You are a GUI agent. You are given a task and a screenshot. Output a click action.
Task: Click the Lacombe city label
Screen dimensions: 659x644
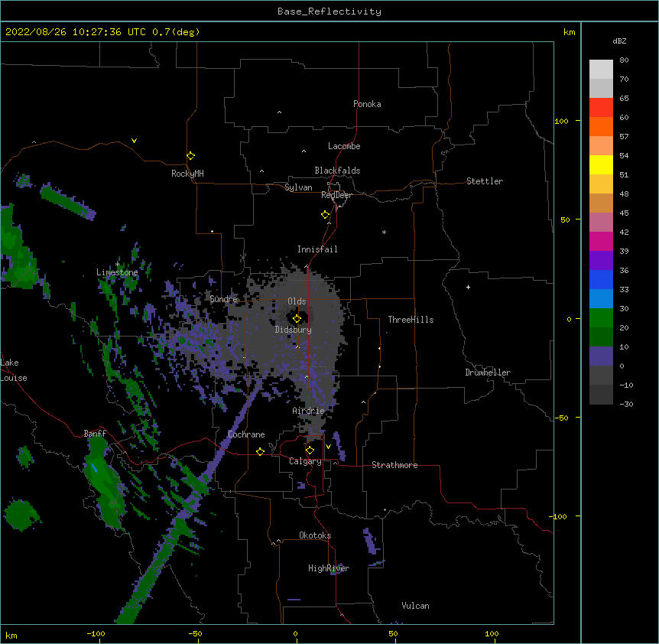point(344,146)
